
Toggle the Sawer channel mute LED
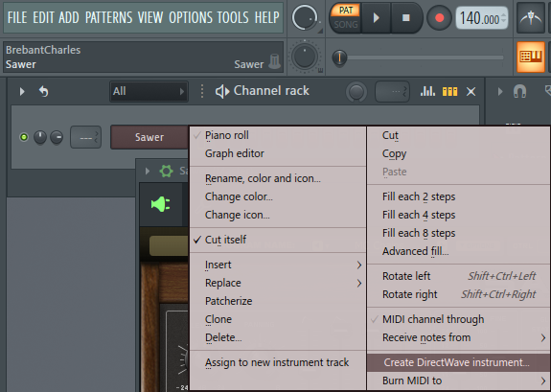[x=24, y=137]
